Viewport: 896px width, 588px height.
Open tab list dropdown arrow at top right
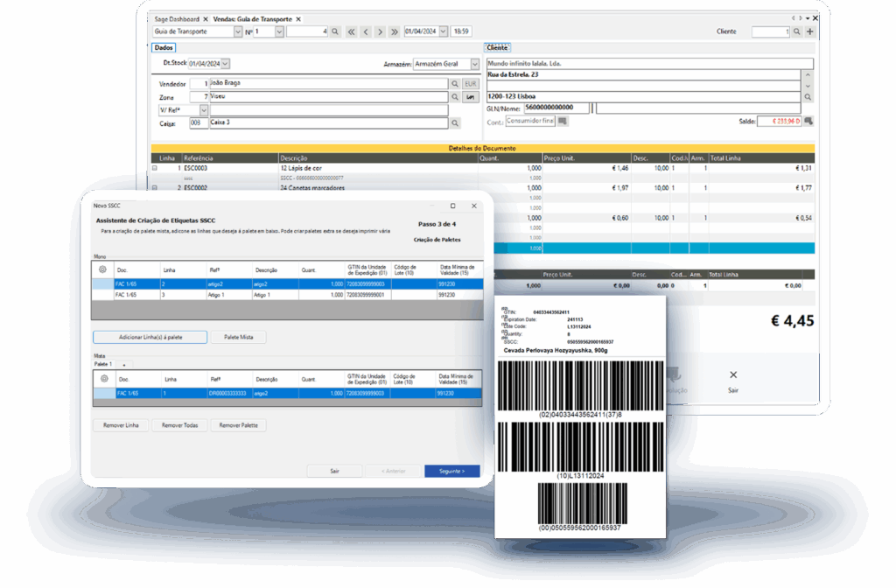pos(808,19)
